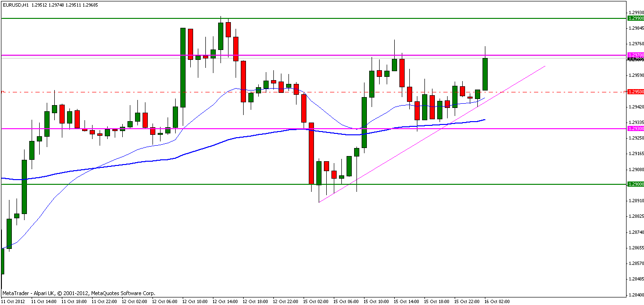Viewport: 644px width, 305px height.
Task: Click the red 1.2950 current price label
Action: 635,91
